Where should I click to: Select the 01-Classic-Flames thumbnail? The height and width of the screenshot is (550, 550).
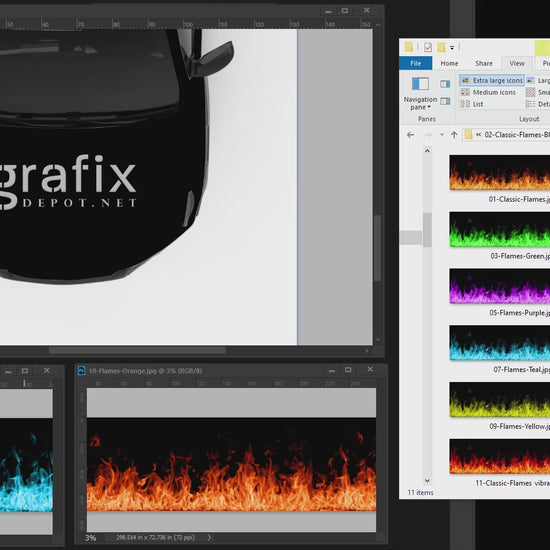499,173
